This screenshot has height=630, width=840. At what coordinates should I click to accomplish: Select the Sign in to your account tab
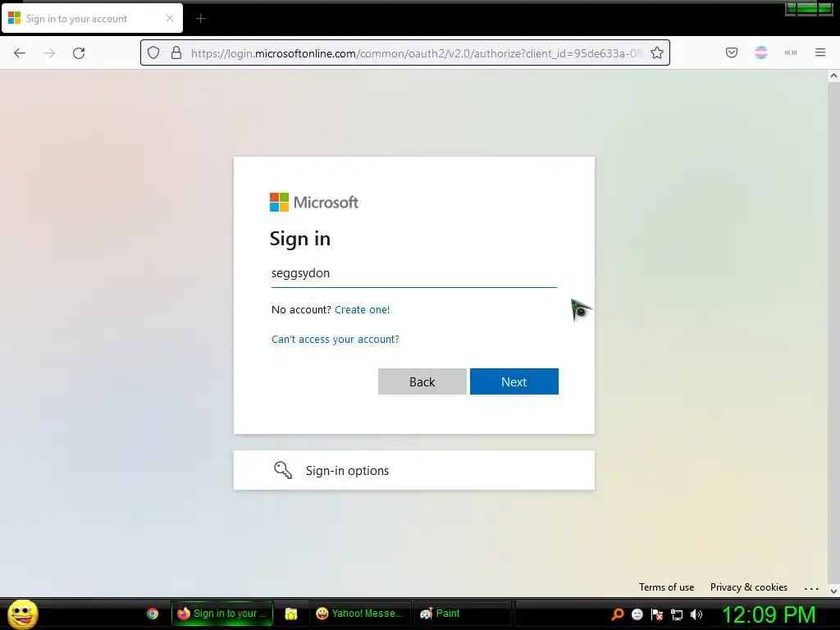pos(92,18)
